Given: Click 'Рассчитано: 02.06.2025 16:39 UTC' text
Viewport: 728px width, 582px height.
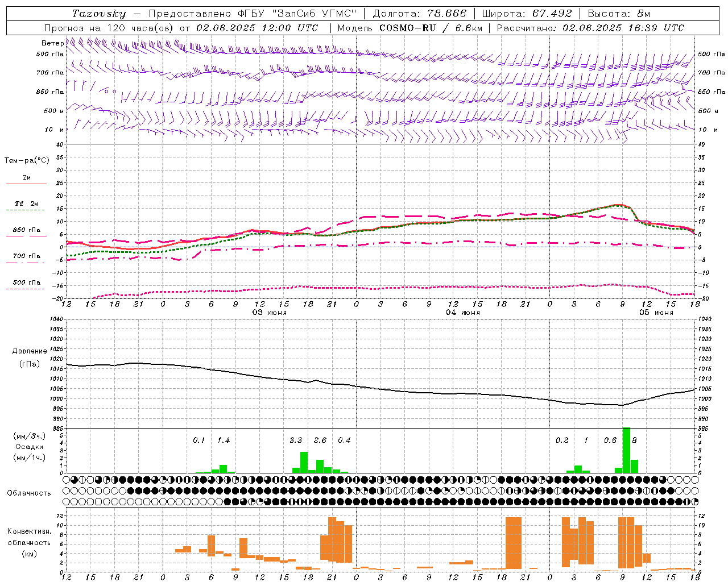Looking at the screenshot, I should tap(590, 28).
